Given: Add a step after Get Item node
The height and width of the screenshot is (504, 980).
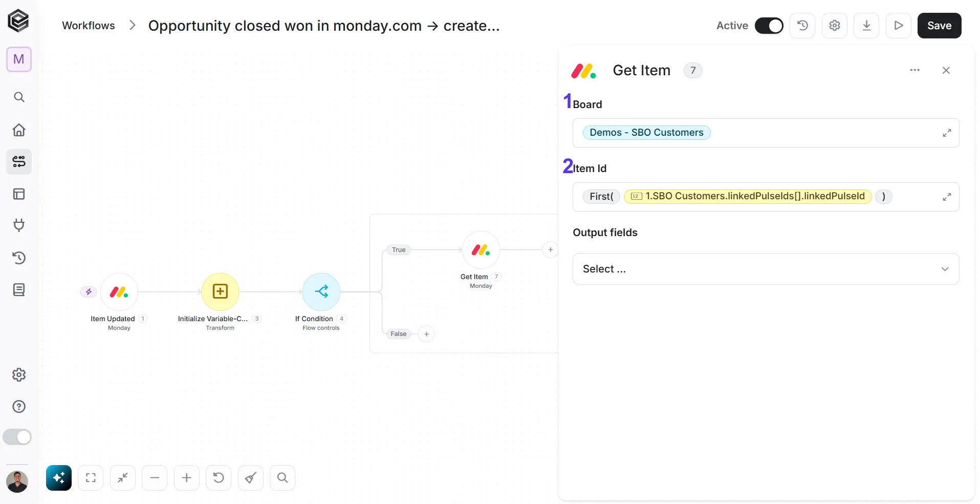Looking at the screenshot, I should coord(550,250).
